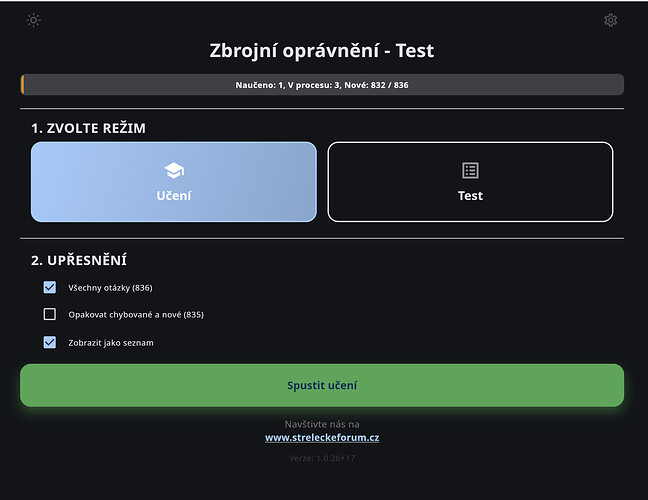The image size is (648, 500).
Task: Toggle the light/dark theme sun icon
Action: tap(33, 20)
